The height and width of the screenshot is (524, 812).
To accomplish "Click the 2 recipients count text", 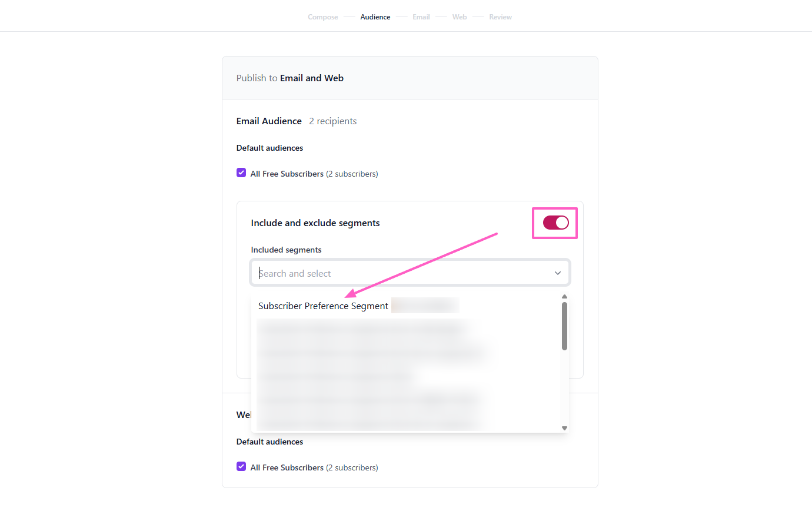I will click(333, 121).
